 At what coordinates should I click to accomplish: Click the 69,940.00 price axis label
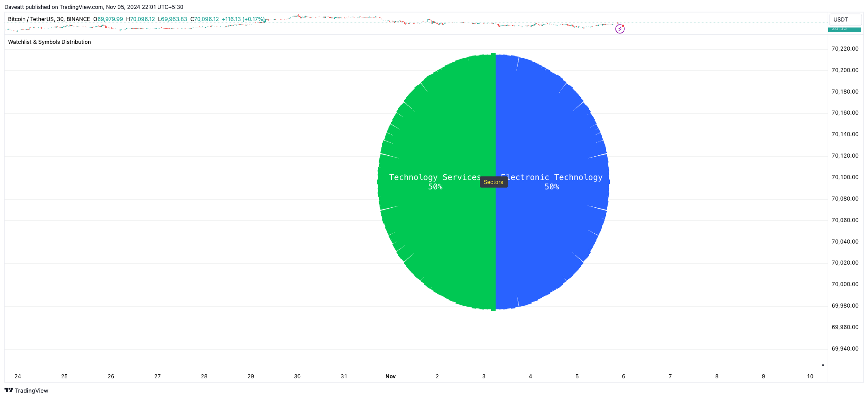pyautogui.click(x=845, y=349)
